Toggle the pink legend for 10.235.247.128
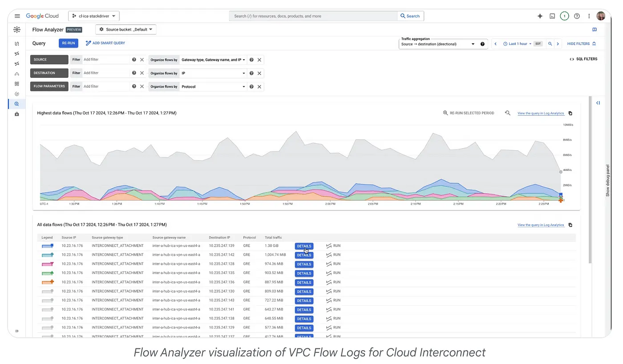 click(x=48, y=264)
